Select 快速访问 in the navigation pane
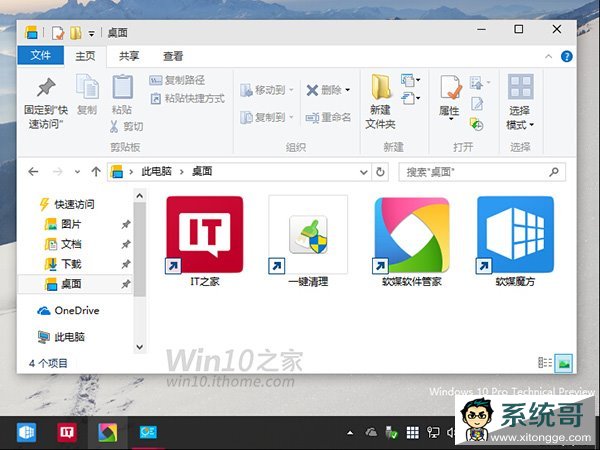Screen dimensions: 600x450 [x=67, y=204]
